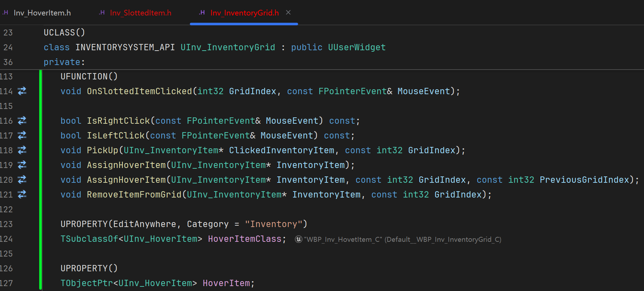Image resolution: width=644 pixels, height=291 pixels.
Task: Click the UPROPERTY() macro on line 126
Action: [89, 269]
